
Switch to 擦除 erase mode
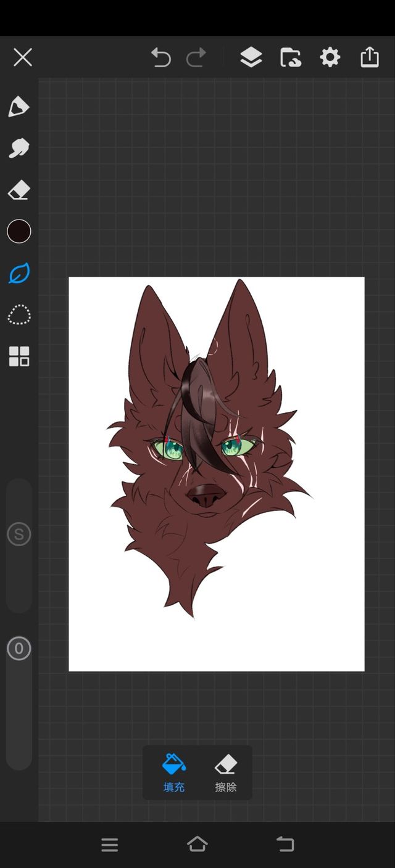click(x=225, y=772)
